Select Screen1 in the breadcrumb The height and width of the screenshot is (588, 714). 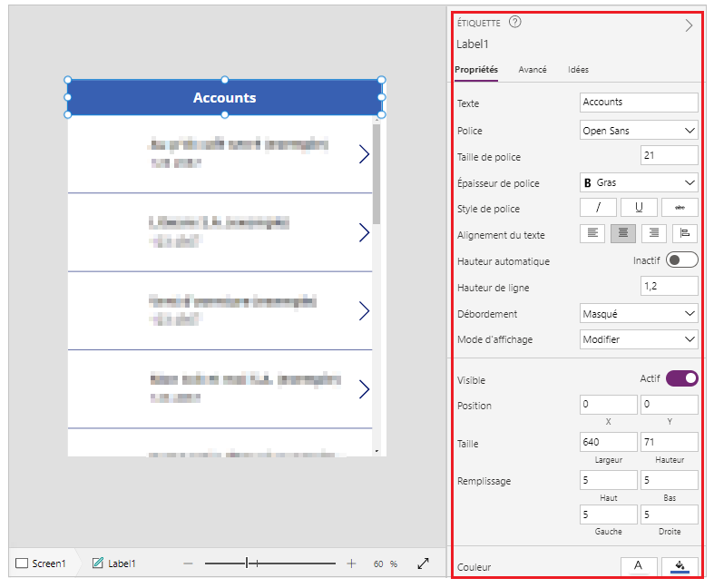point(41,563)
